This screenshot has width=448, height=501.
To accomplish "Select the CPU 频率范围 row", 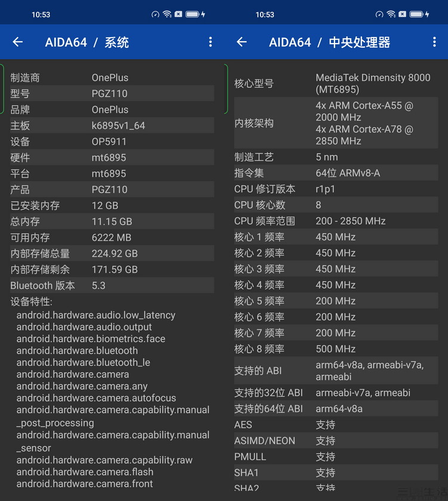I will [x=336, y=221].
